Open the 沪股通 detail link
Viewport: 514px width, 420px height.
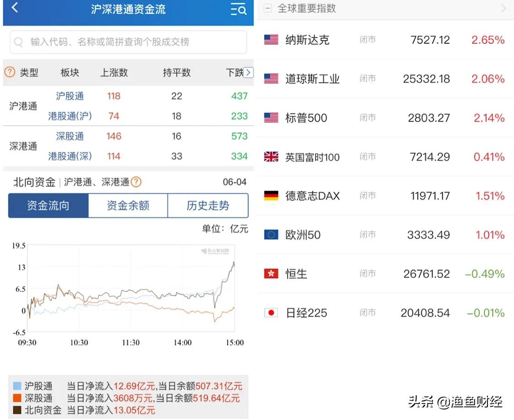(70, 96)
